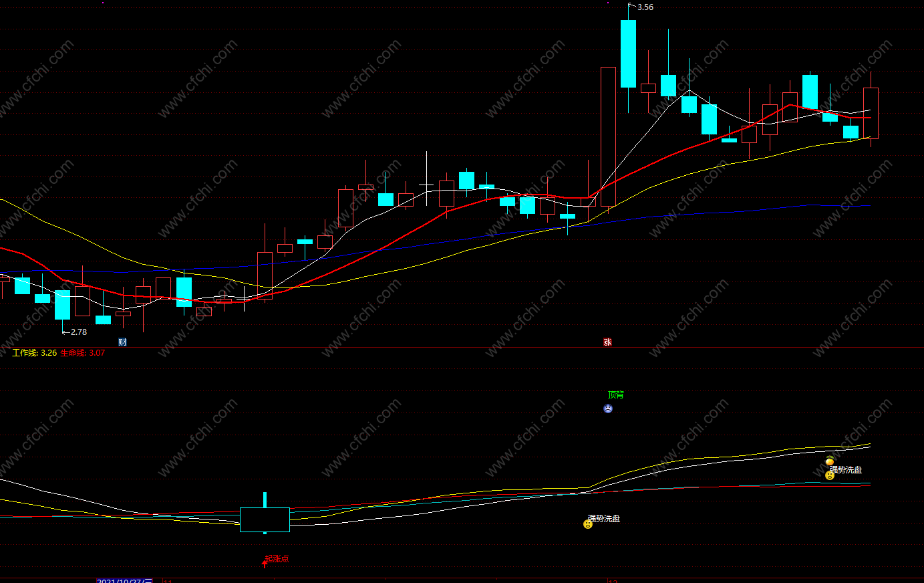Select the 起涨点 signal label

point(277,559)
